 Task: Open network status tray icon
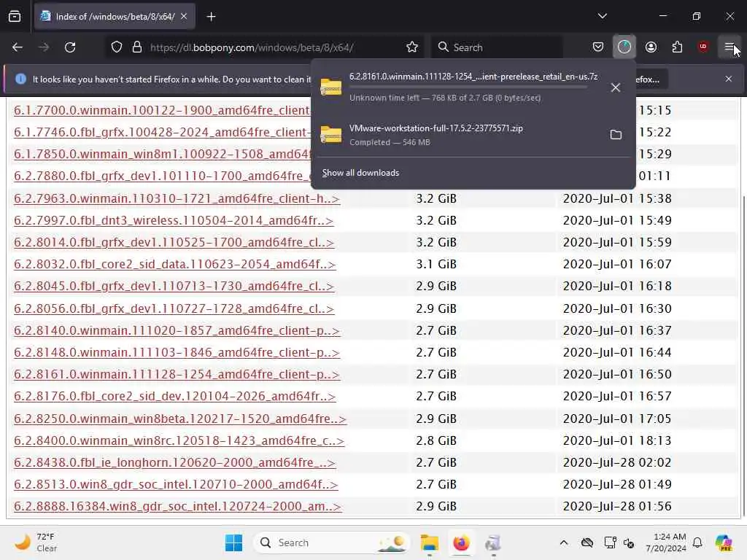click(x=609, y=542)
